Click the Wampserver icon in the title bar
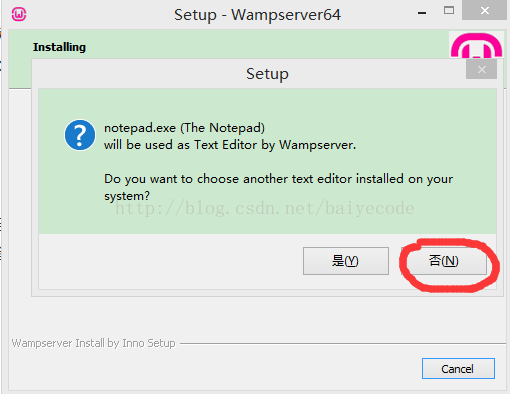510x394 pixels. 19,14
